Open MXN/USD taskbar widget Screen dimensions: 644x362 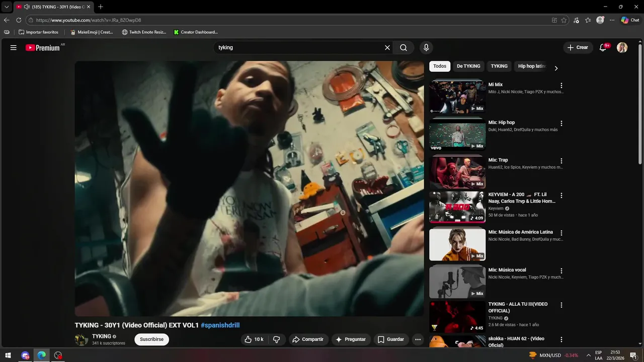[553, 355]
